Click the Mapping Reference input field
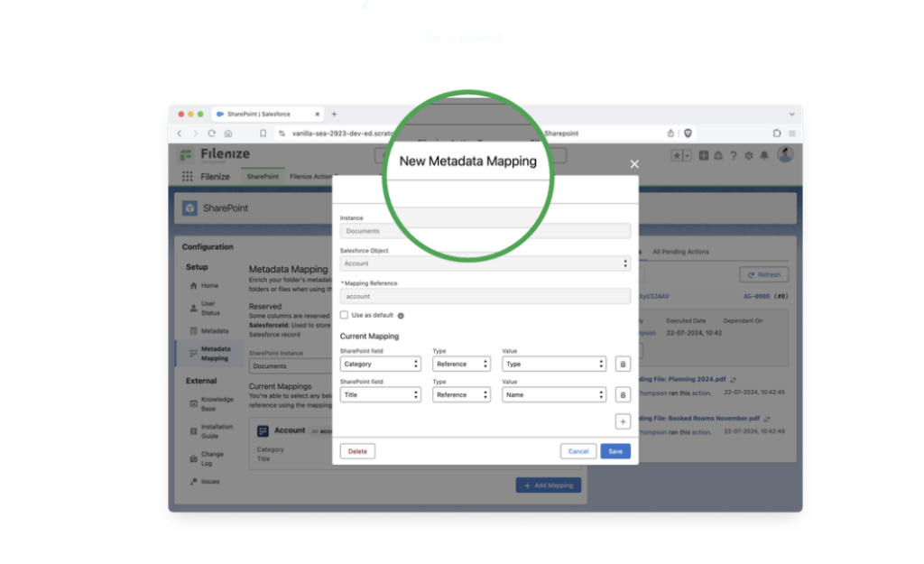This screenshot has height=564, width=924. pos(485,297)
